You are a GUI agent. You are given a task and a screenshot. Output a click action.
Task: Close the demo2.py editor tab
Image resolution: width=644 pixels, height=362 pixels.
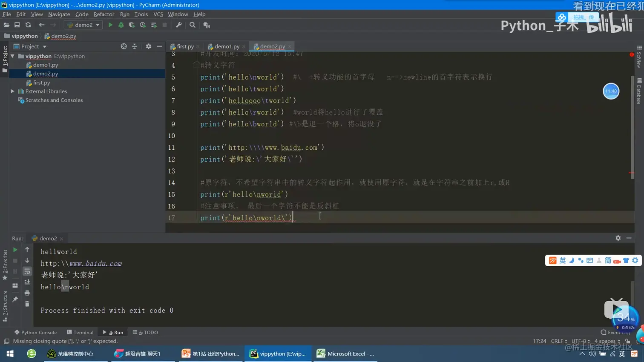click(290, 46)
